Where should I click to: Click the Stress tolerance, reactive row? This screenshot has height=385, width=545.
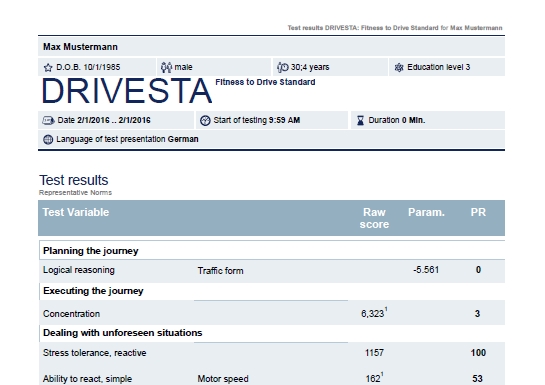click(x=271, y=353)
